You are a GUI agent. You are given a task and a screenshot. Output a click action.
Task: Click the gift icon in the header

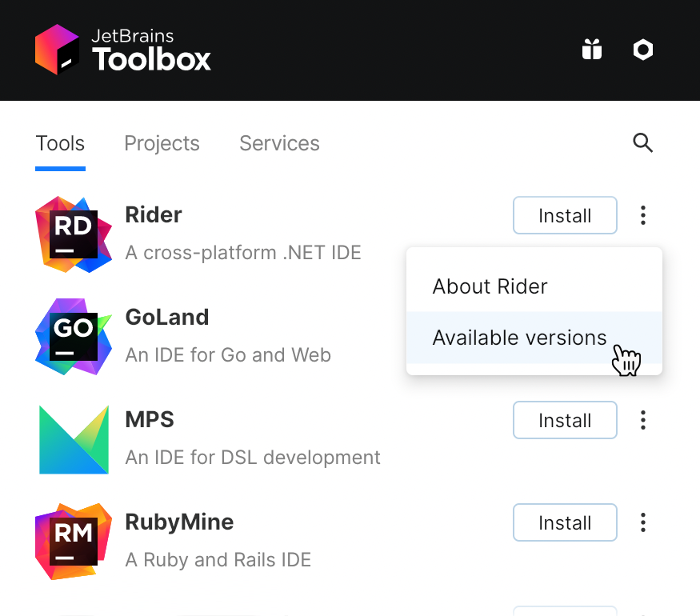591,50
